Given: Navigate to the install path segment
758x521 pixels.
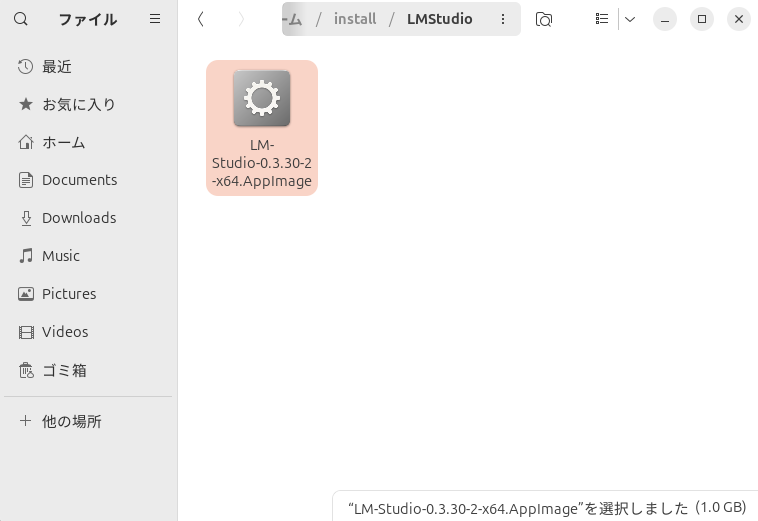Looking at the screenshot, I should pyautogui.click(x=355, y=19).
